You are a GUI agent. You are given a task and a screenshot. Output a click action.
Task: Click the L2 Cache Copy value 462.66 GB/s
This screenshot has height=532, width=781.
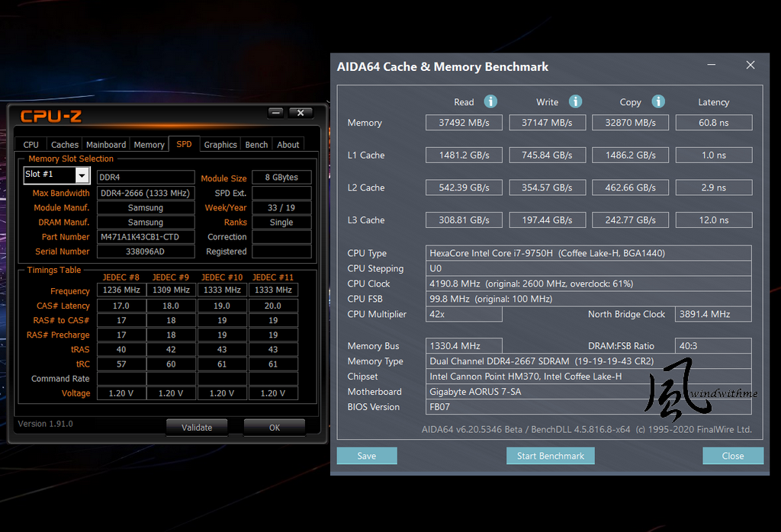[x=630, y=187]
